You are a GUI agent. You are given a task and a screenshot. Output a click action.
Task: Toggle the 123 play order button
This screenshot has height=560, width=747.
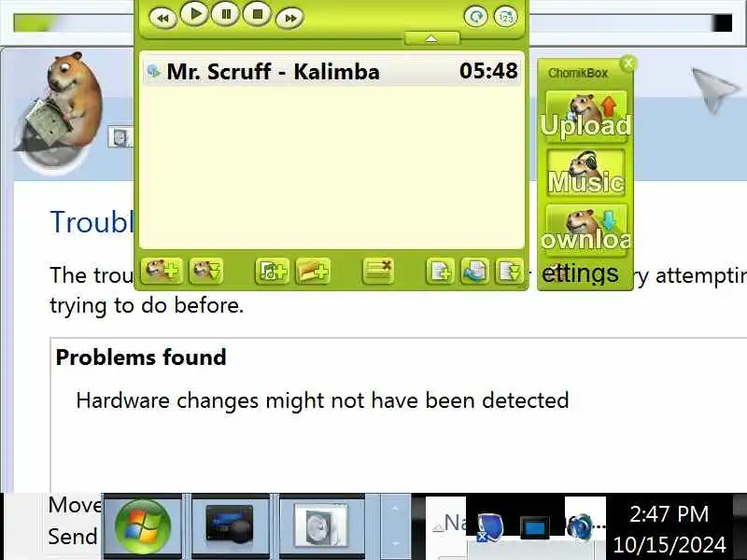(505, 17)
